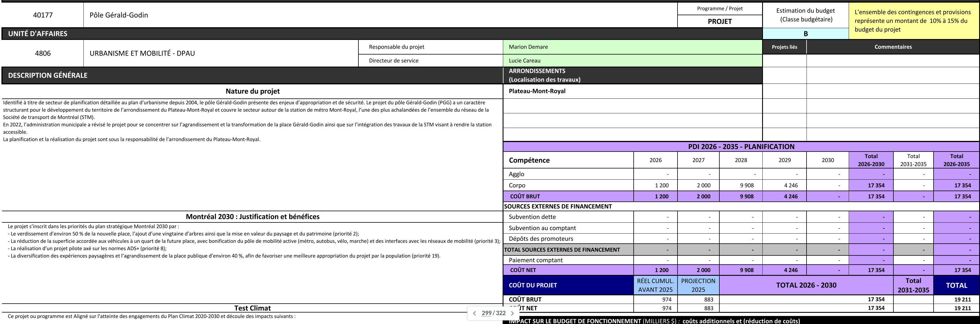Click the yellow contingences note box
This screenshot has height=324, width=980.
pyautogui.click(x=913, y=21)
